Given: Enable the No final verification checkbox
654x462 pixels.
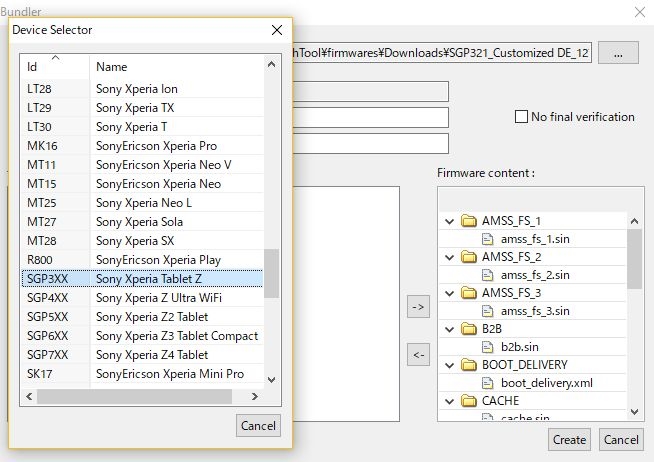Looking at the screenshot, I should pos(521,117).
